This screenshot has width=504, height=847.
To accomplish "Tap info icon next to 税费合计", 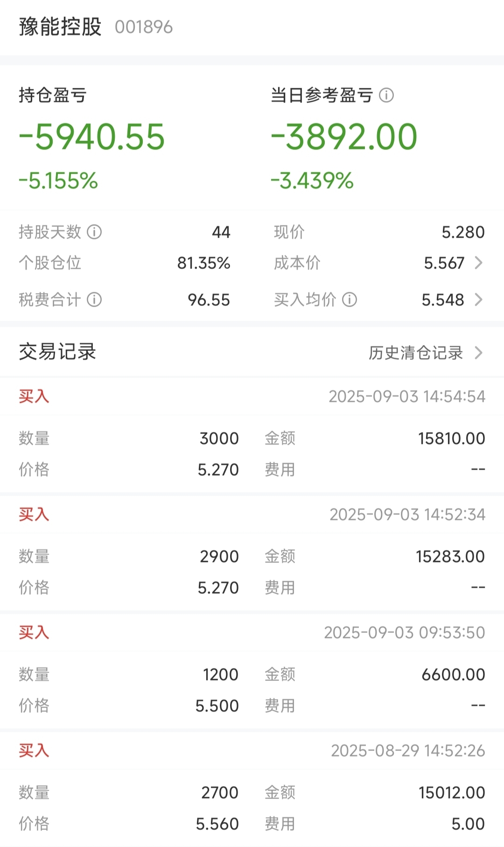I will (94, 300).
